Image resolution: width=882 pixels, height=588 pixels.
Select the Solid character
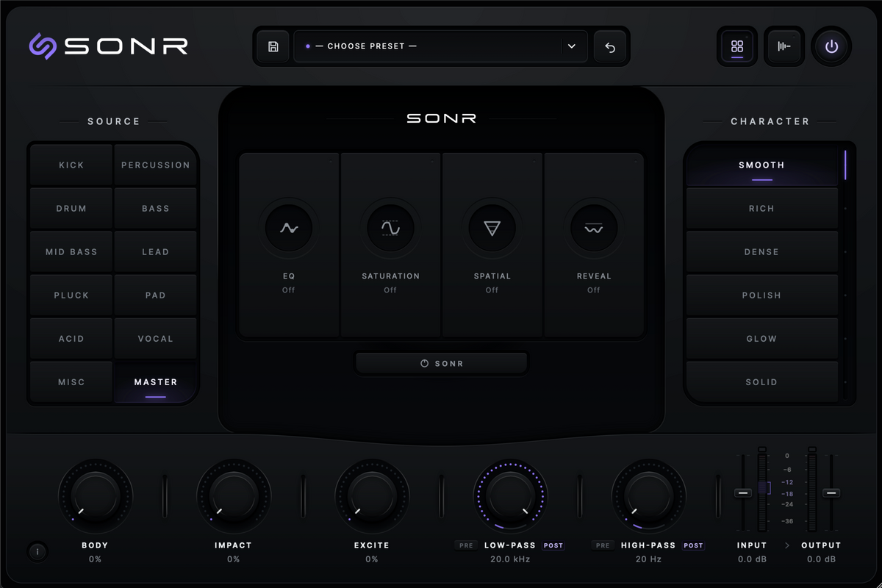coord(761,382)
